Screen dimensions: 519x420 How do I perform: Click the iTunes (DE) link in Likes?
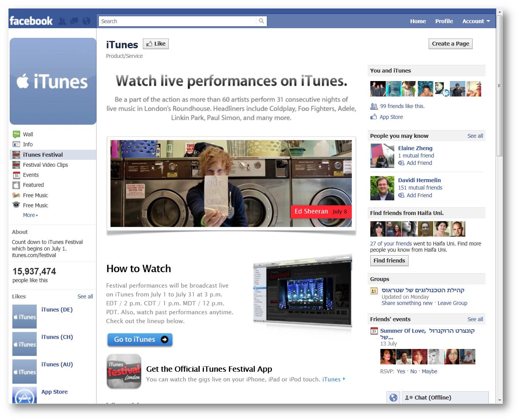[x=57, y=310]
